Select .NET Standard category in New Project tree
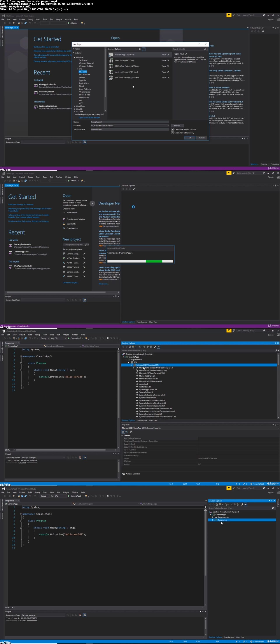This screenshot has height=644, width=280. coord(84,74)
